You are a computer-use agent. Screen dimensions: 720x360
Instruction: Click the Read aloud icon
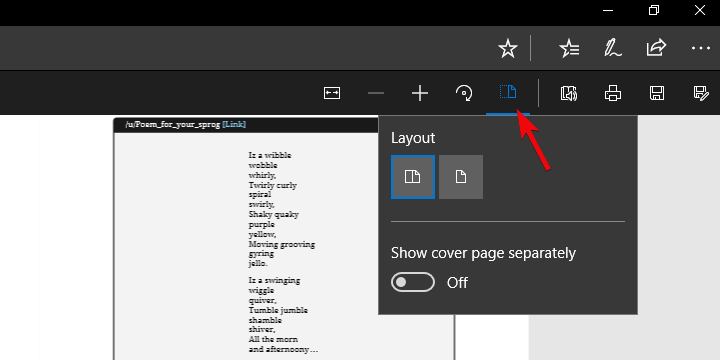point(568,93)
